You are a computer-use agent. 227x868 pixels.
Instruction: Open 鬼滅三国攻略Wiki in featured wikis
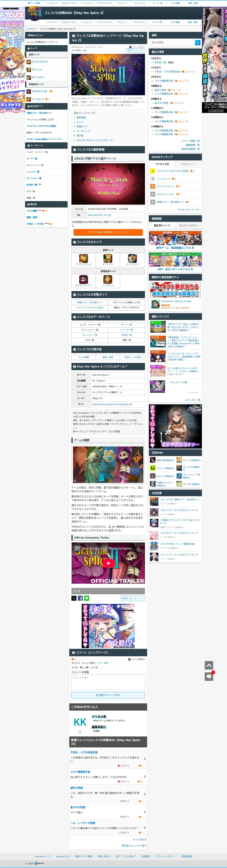click(165, 460)
